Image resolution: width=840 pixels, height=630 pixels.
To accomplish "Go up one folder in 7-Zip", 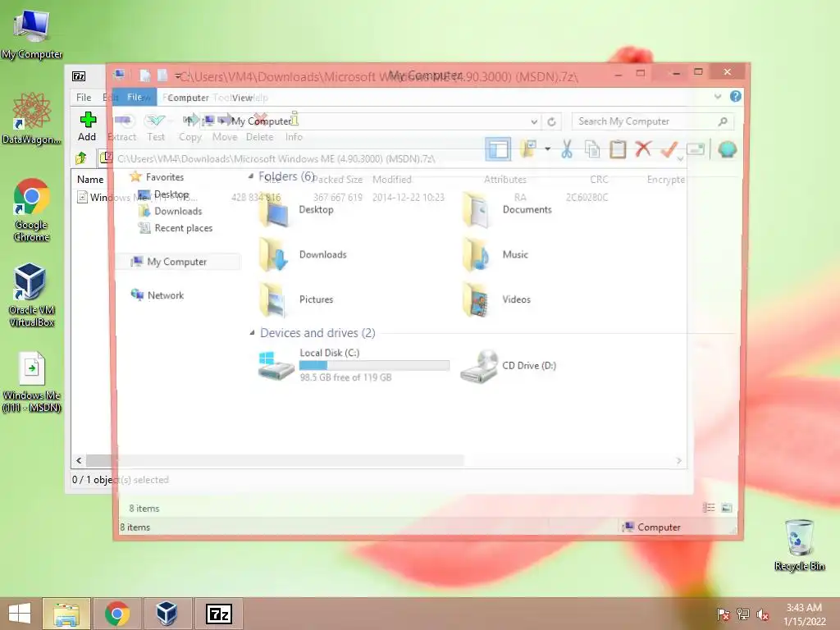I will tap(81, 158).
